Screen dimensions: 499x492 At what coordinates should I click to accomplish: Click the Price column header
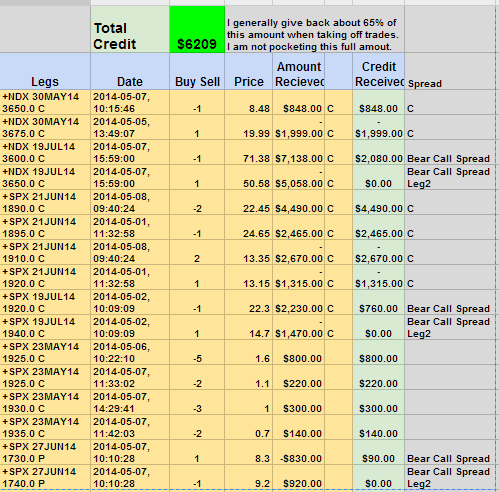(249, 71)
